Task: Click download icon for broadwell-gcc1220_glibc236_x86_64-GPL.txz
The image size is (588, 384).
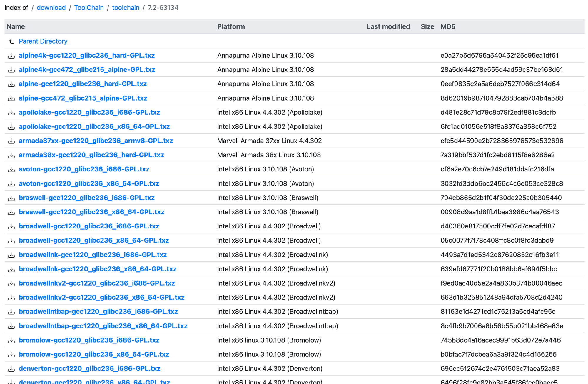Action: click(11, 241)
